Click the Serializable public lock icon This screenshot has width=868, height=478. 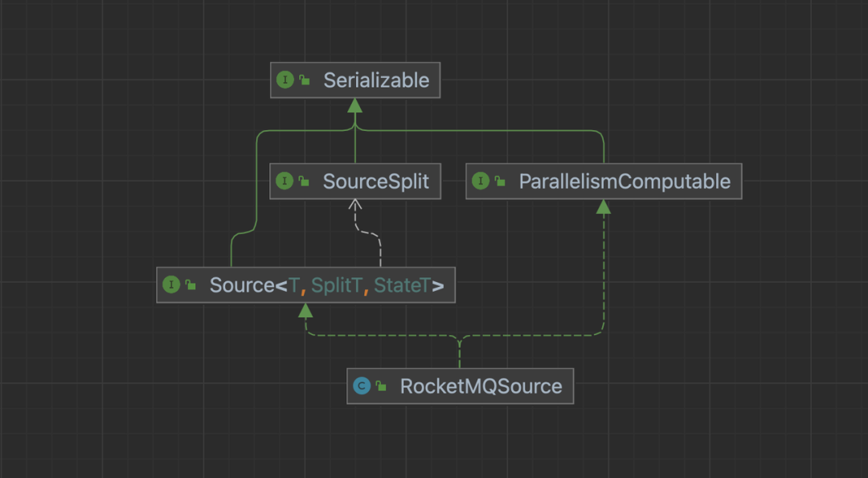click(x=305, y=80)
